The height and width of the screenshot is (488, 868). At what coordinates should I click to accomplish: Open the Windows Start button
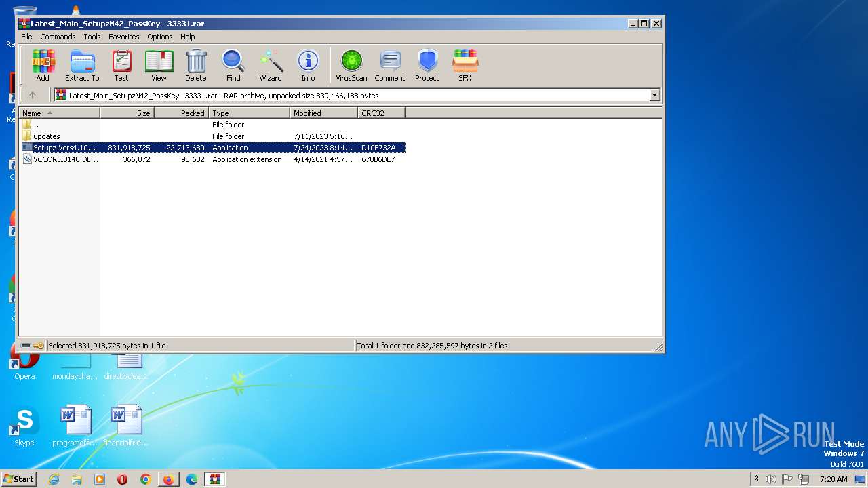point(19,479)
